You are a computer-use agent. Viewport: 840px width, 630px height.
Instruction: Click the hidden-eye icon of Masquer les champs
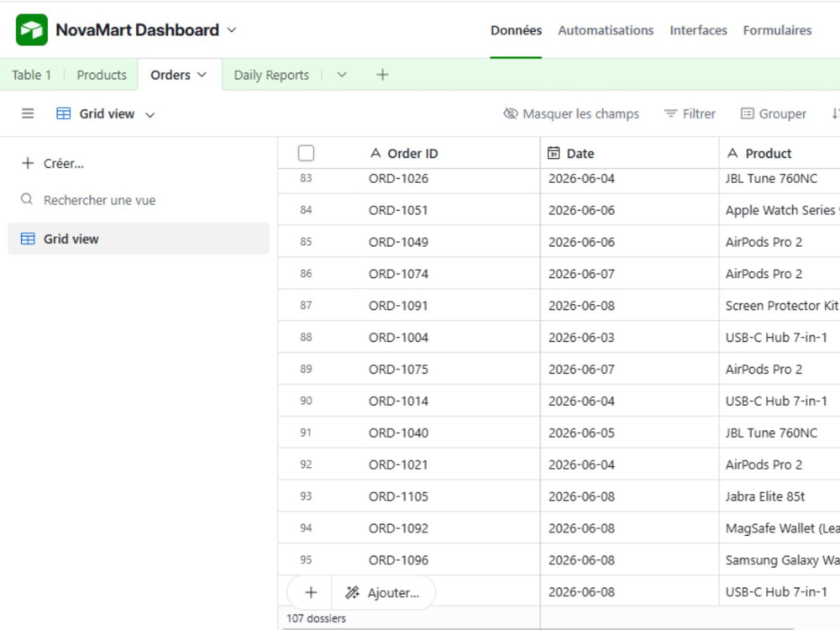pyautogui.click(x=511, y=113)
